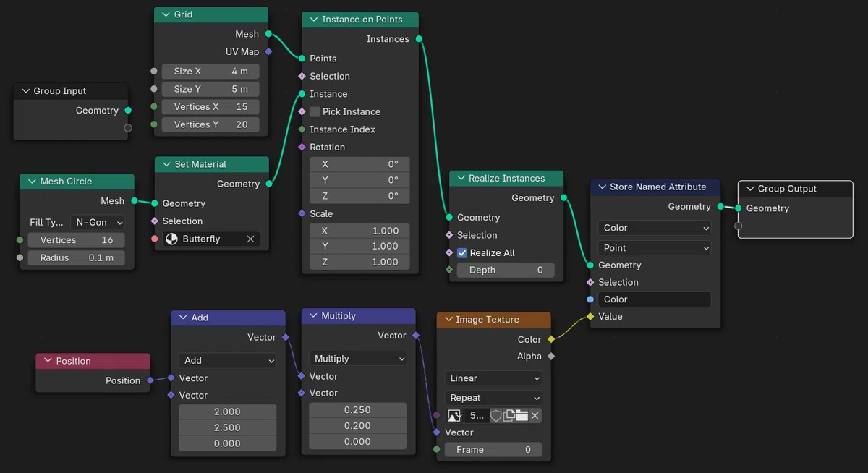
Task: Click the Instance Index input socket
Action: coord(302,129)
